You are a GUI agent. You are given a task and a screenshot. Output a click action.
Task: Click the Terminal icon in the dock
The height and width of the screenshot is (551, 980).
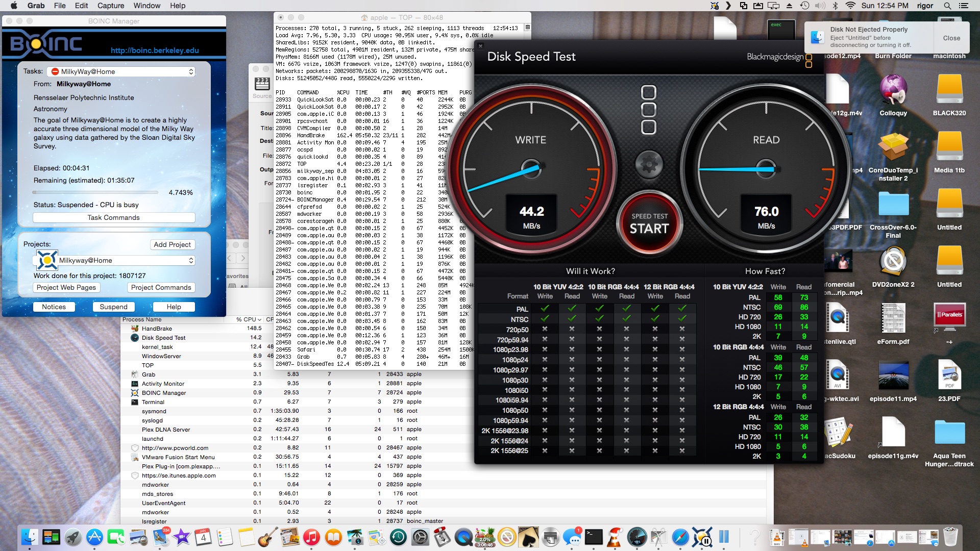594,537
